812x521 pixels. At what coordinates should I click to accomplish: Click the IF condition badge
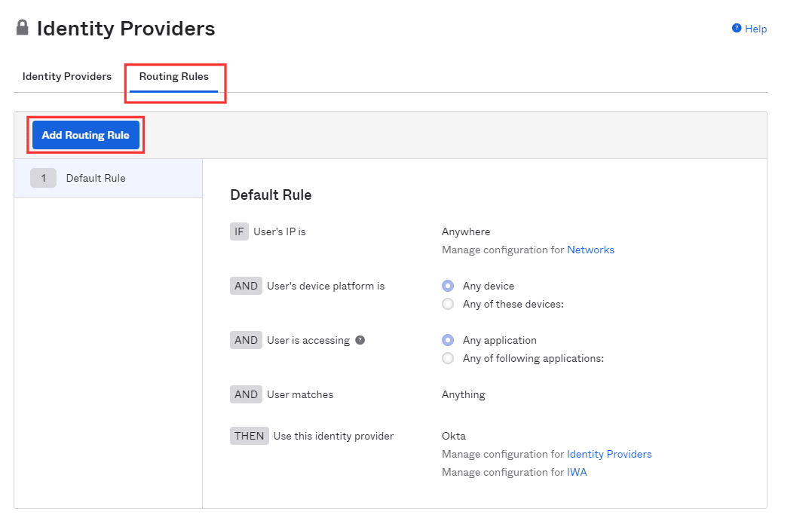click(x=239, y=231)
